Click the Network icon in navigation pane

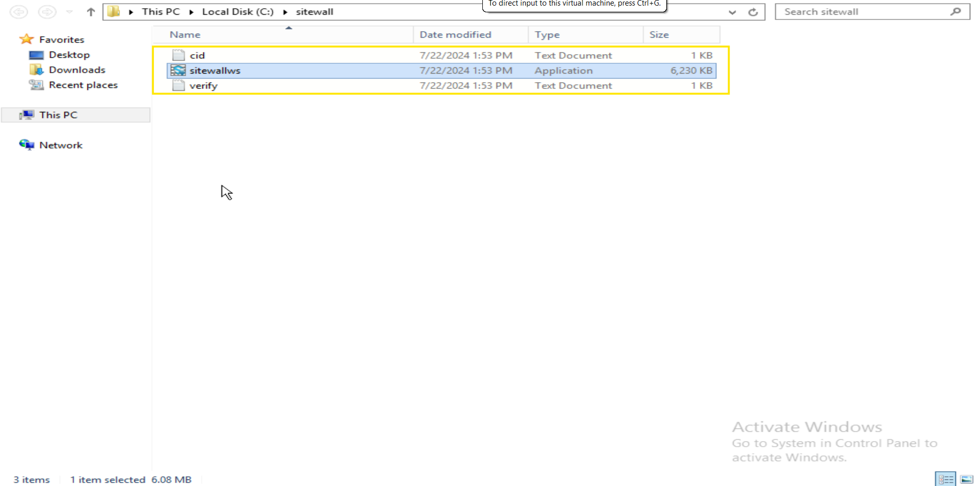27,145
